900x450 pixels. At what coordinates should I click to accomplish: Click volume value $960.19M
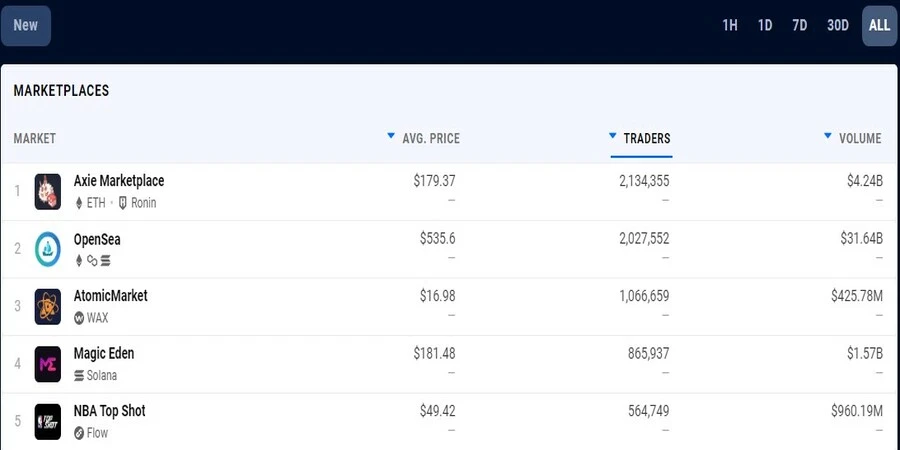857,410
